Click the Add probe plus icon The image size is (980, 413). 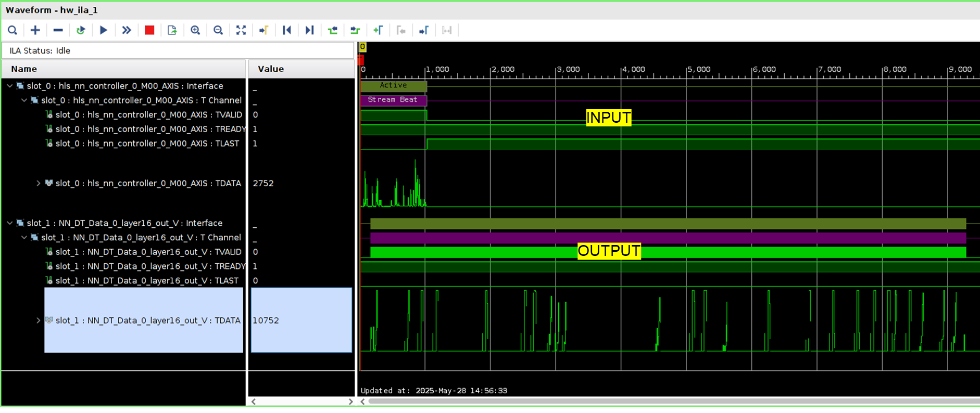(35, 30)
